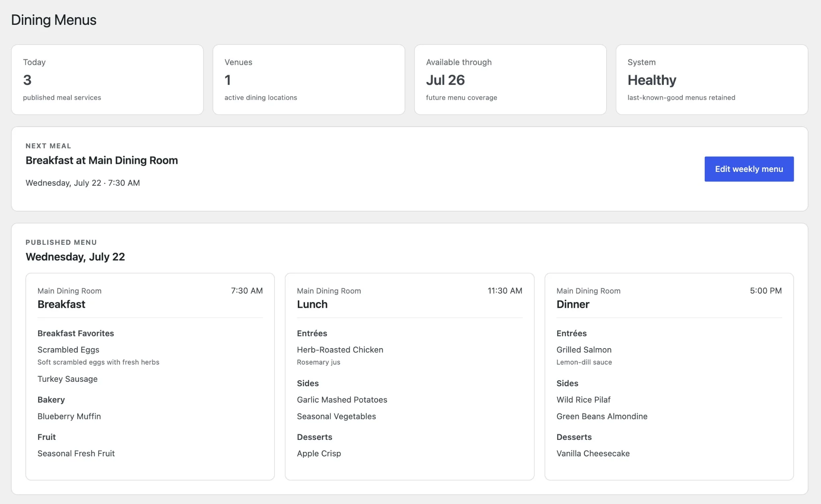Click the Today count value 3

tap(27, 80)
